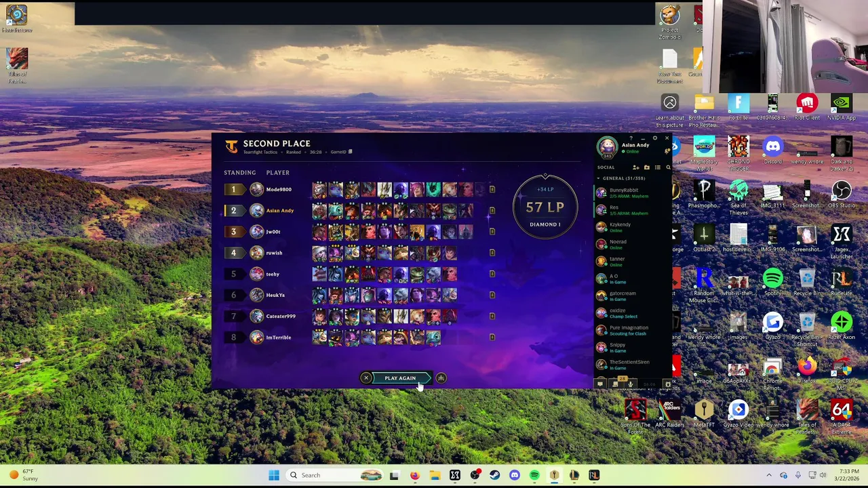Open the clock showing 7:33 PM
The width and height of the screenshot is (868, 488).
846,475
